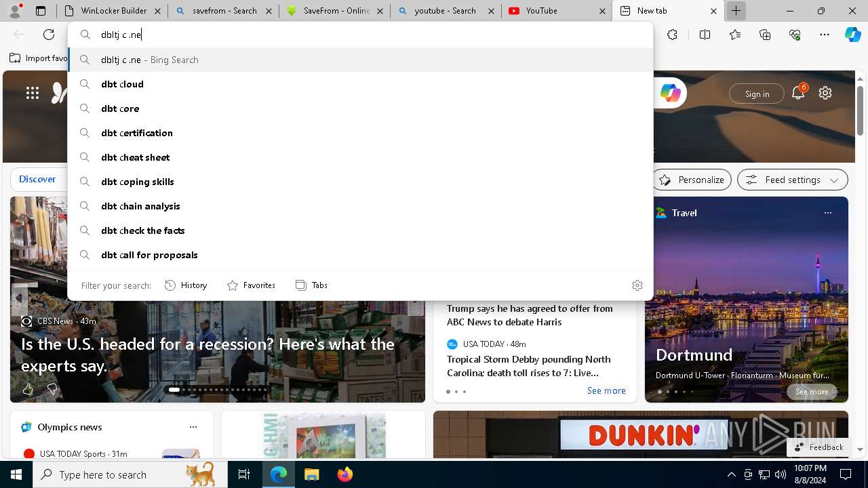The width and height of the screenshot is (868, 488).
Task: Open the Copilot sidebar icon
Action: (852, 35)
